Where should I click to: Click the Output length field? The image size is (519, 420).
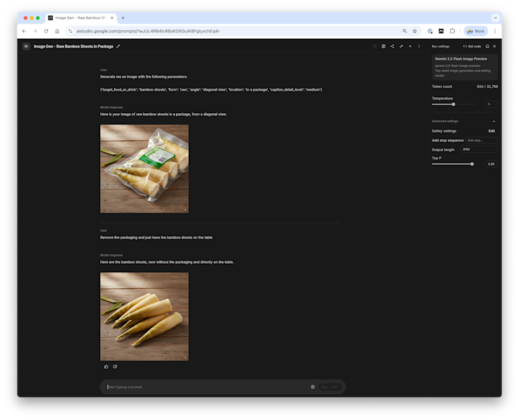click(x=479, y=149)
